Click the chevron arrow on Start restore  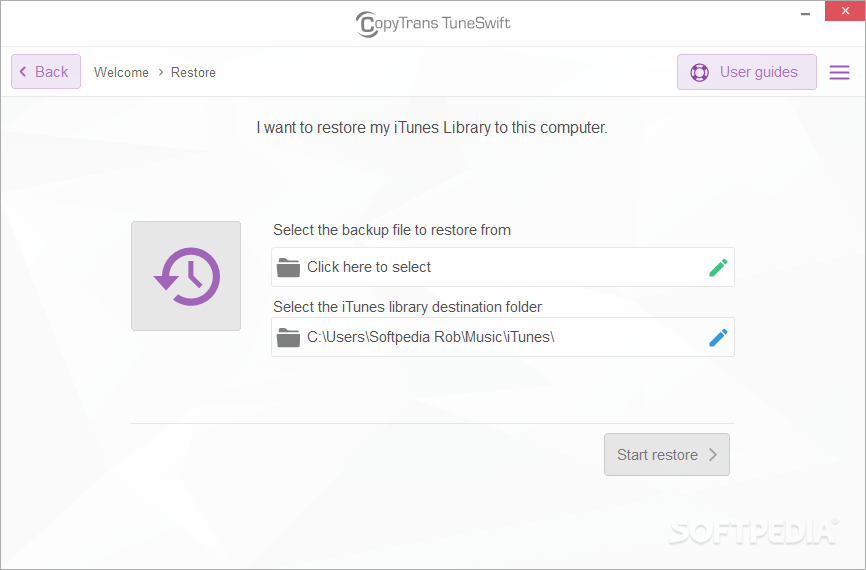(713, 455)
